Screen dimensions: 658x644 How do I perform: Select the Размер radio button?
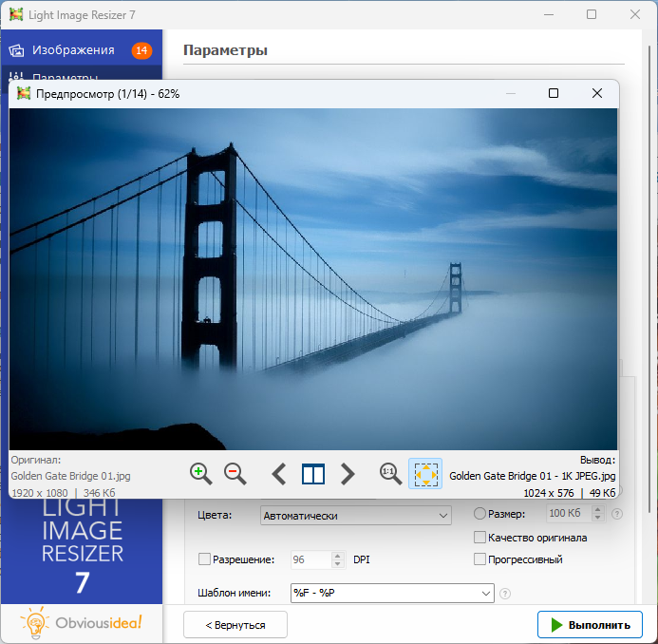[479, 514]
